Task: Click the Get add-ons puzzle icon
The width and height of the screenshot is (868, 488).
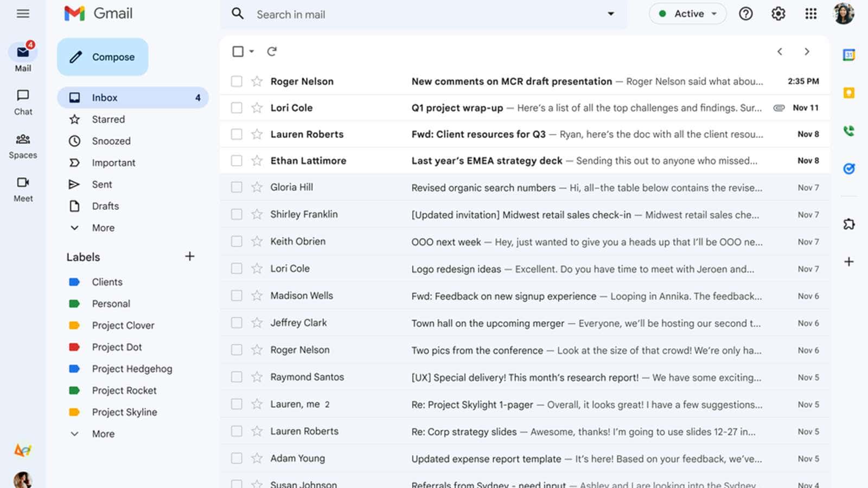Action: click(849, 223)
